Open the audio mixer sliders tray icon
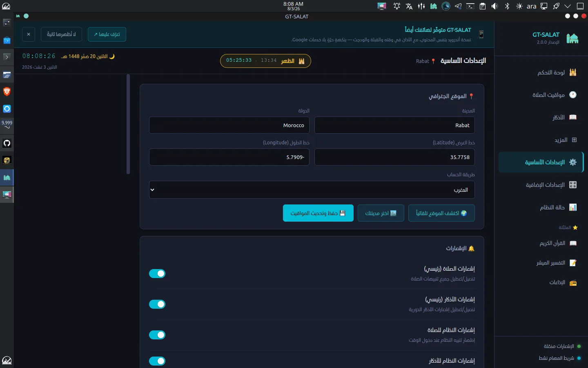This screenshot has height=368, width=588. tap(421, 6)
